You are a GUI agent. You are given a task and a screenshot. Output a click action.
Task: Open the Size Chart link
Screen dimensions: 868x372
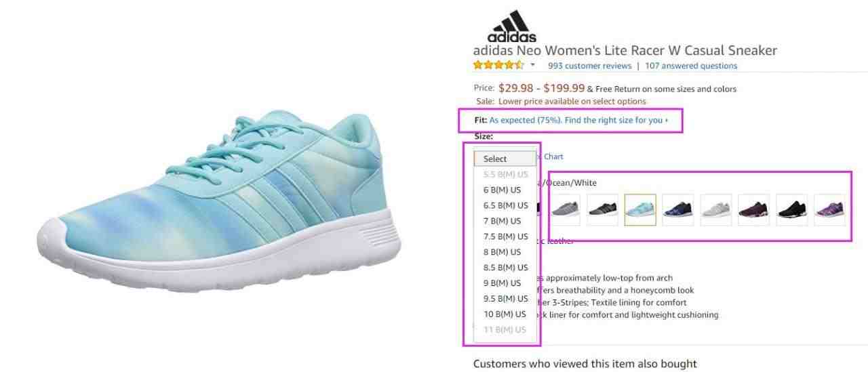[551, 157]
